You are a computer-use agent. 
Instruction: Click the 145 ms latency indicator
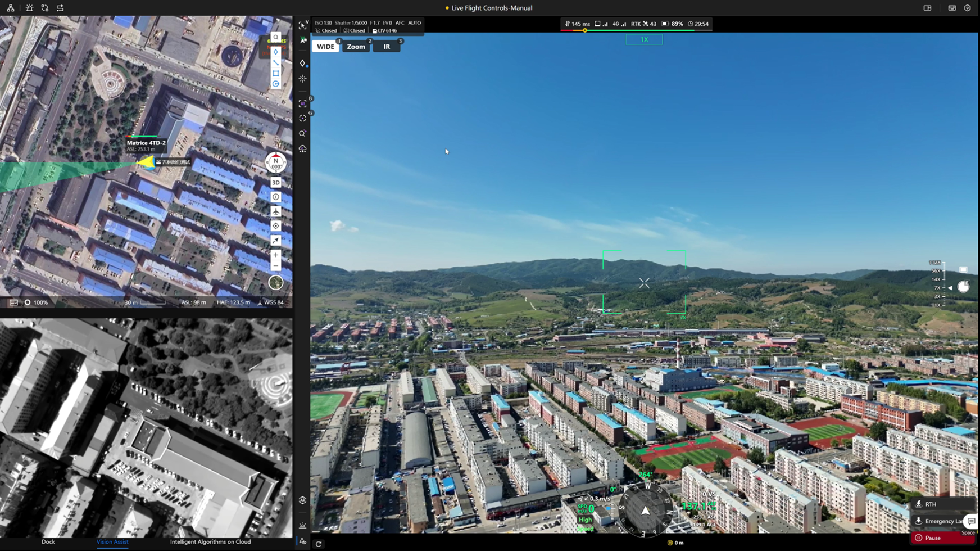coord(577,24)
